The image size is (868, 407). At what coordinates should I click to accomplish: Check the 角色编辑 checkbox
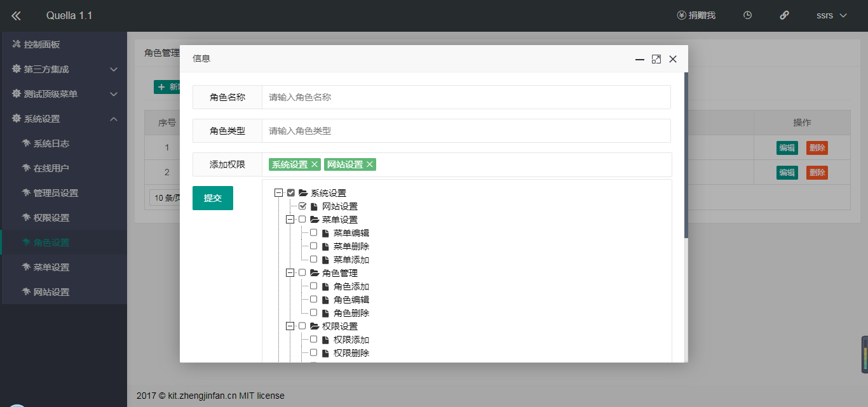(313, 299)
